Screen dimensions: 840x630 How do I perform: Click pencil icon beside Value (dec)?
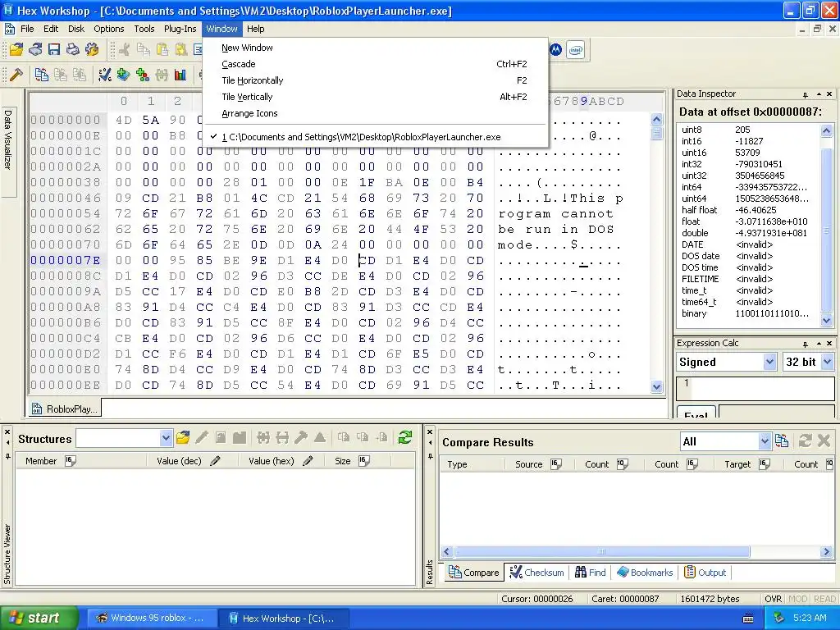coord(216,461)
